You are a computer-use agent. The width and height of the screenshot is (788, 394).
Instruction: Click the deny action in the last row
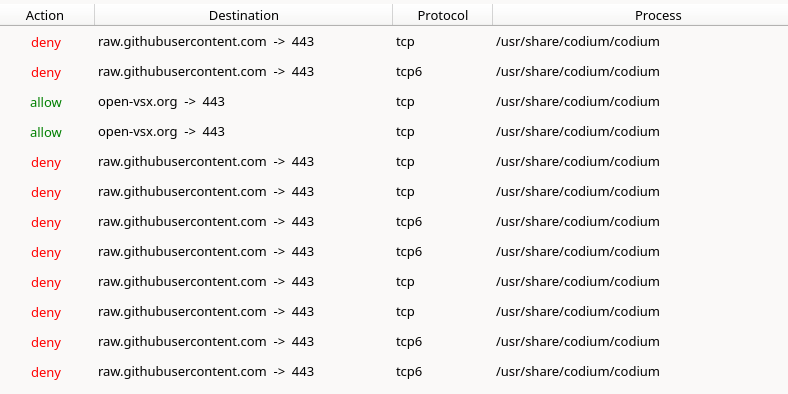point(46,372)
